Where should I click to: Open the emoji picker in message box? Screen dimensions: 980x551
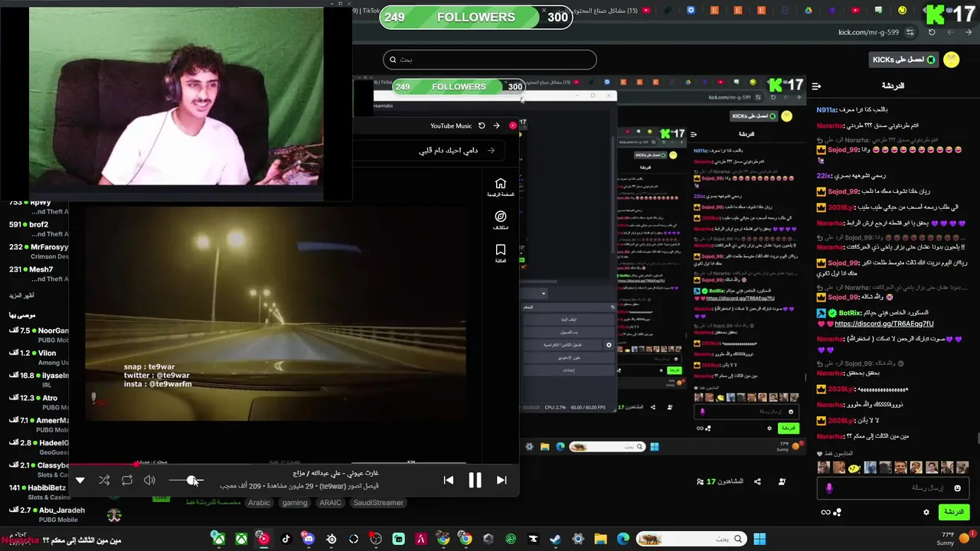[957, 487]
